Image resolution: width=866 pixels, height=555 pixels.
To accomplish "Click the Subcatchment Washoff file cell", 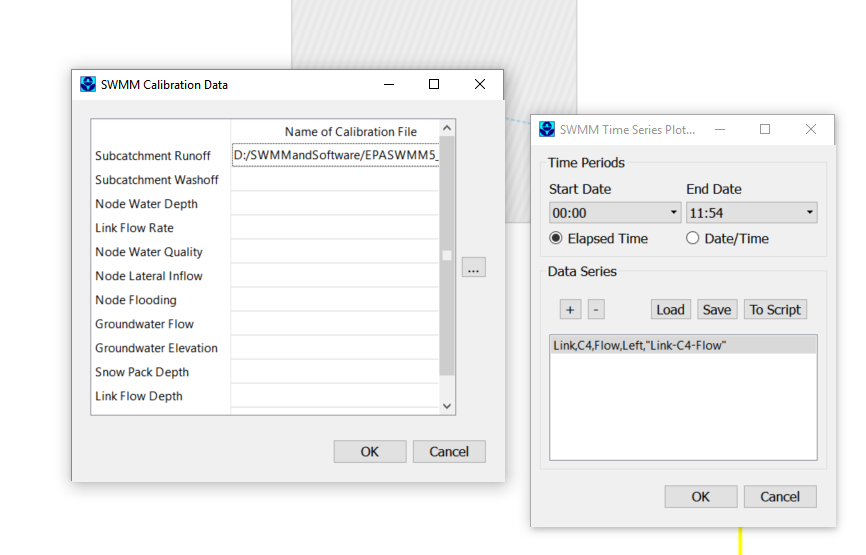I will (335, 179).
